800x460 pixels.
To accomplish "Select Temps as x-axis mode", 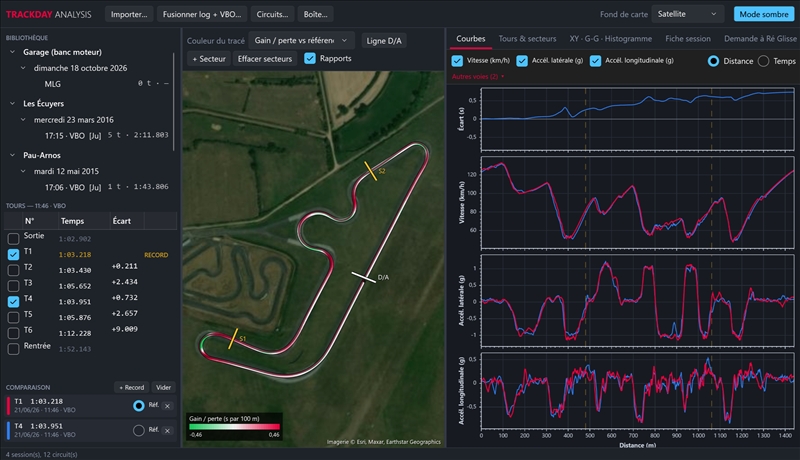I will pos(763,61).
